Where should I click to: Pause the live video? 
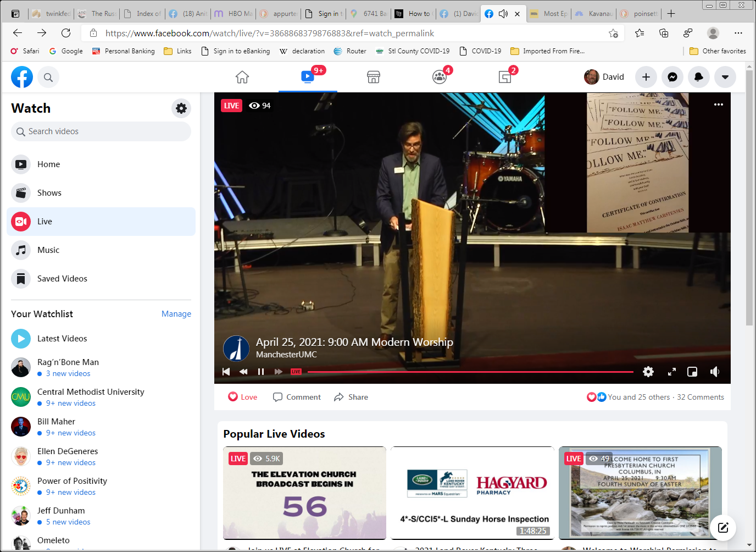point(261,372)
